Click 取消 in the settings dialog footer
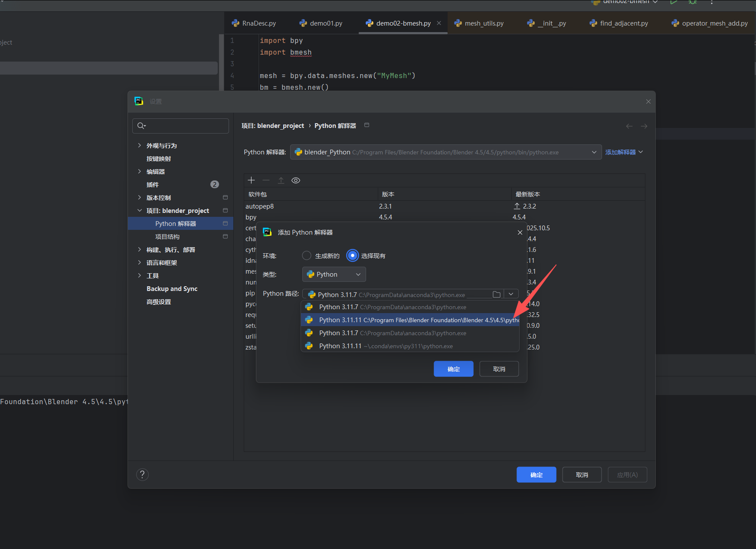756x549 pixels. tap(582, 475)
